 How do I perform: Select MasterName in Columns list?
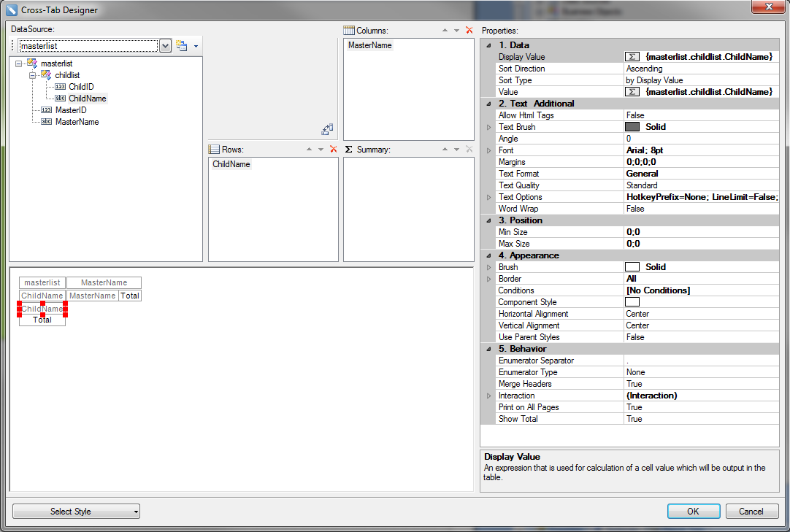point(369,45)
